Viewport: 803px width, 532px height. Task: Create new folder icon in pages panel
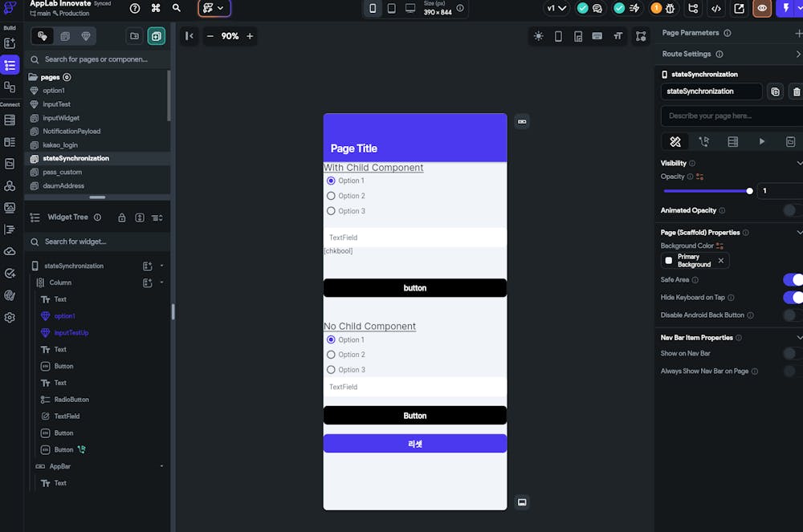[x=134, y=36]
